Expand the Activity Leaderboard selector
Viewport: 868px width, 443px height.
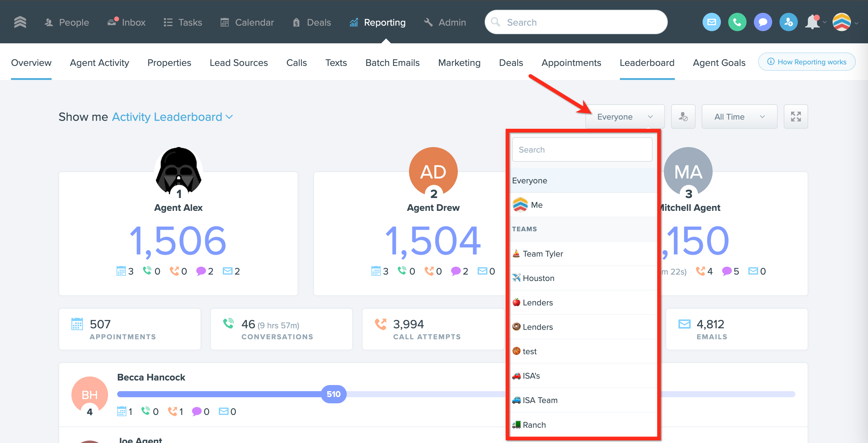pyautogui.click(x=172, y=117)
